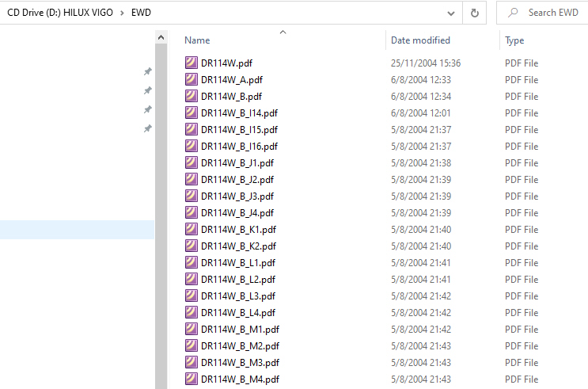Viewport: 588px width, 389px height.
Task: Click the navigation pane scrollbar track
Action: click(x=161, y=216)
